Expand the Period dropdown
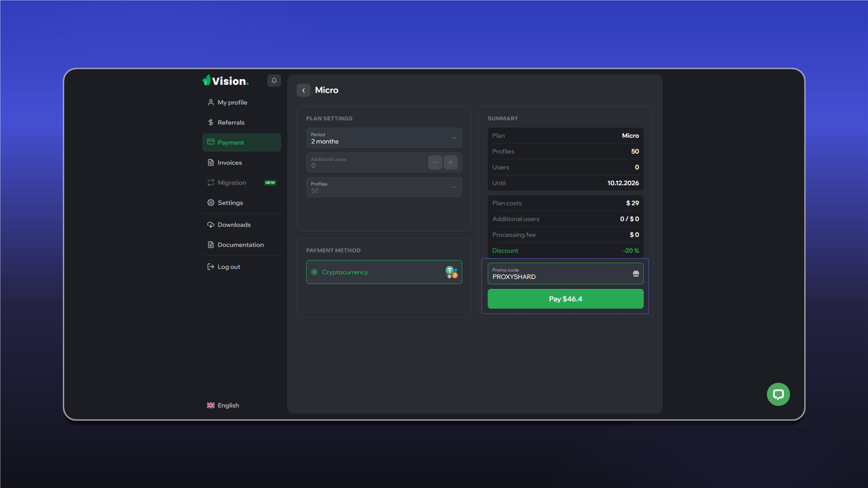This screenshot has width=868, height=488. pos(384,138)
